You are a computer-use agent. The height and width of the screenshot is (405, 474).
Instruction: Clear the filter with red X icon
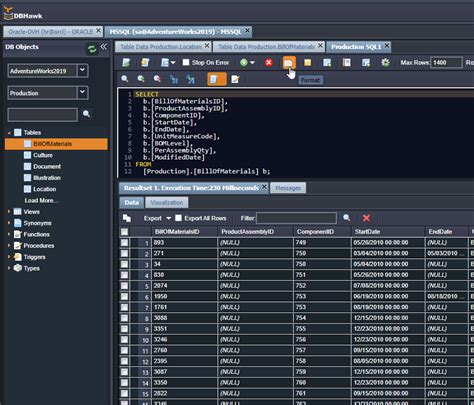click(366, 218)
